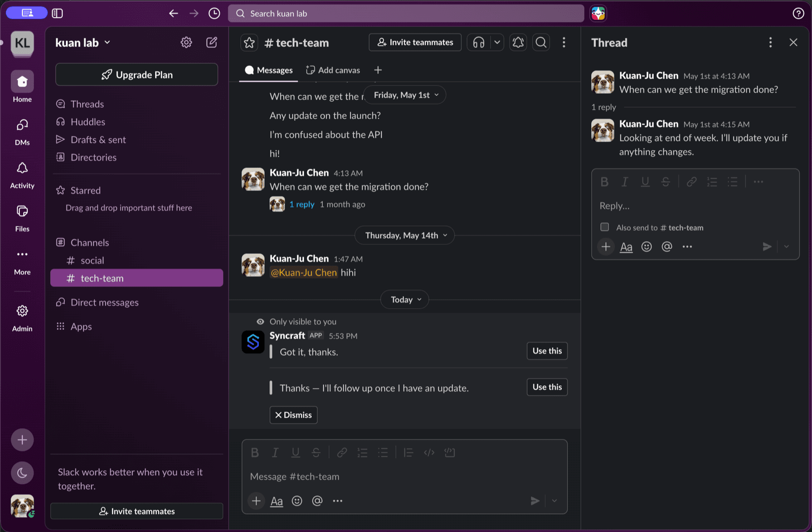Open Files in the left rail
This screenshot has width=812, height=532.
point(22,217)
